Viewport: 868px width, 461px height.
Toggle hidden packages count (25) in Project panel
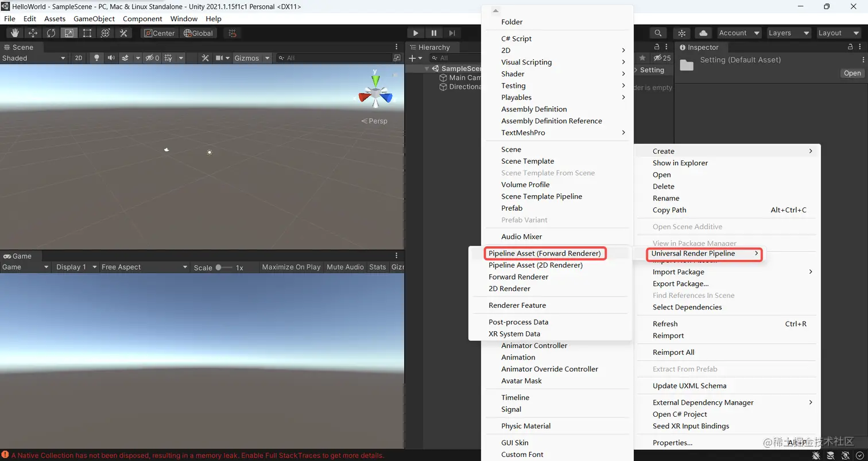coord(662,58)
